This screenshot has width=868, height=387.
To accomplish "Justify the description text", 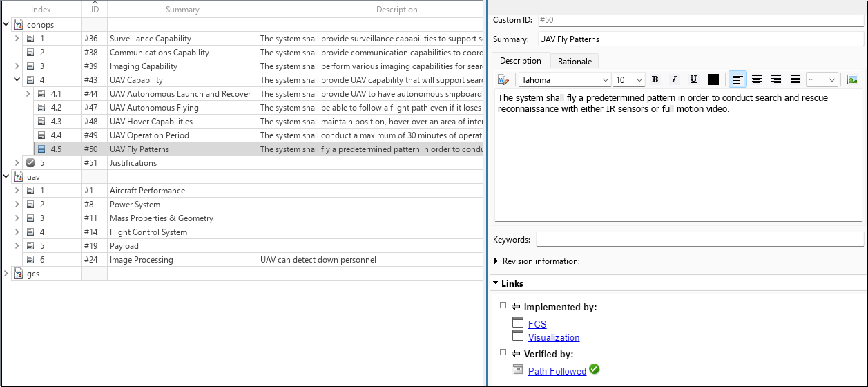I will (x=795, y=79).
